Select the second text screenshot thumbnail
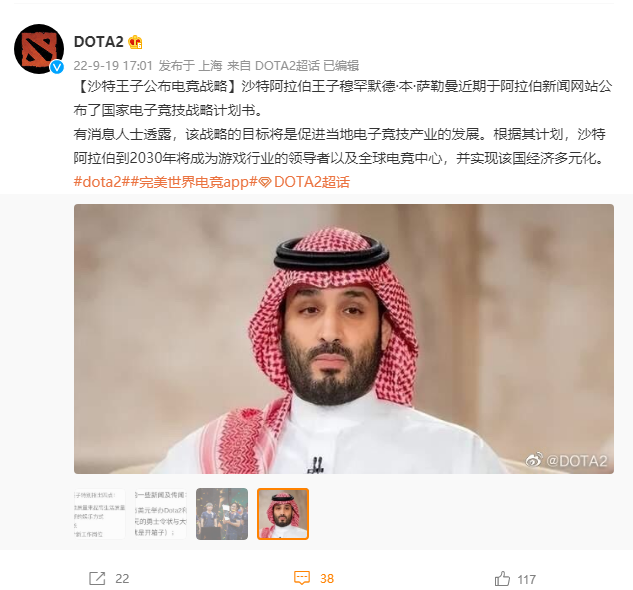The image size is (633, 590). 161,514
